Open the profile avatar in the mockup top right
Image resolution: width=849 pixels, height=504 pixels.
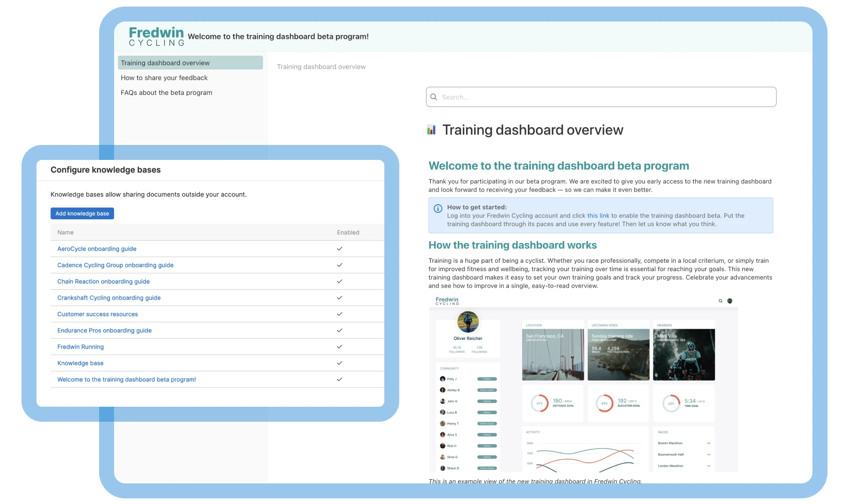click(x=730, y=301)
